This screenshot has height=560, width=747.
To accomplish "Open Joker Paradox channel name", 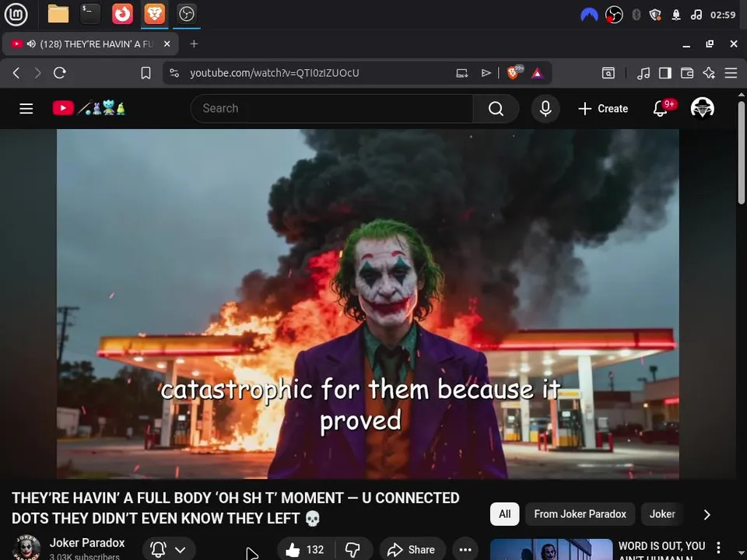I will tap(87, 543).
